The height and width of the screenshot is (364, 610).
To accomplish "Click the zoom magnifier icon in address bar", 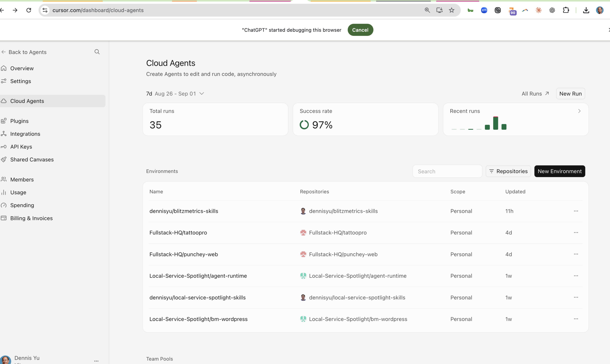I will tap(427, 10).
